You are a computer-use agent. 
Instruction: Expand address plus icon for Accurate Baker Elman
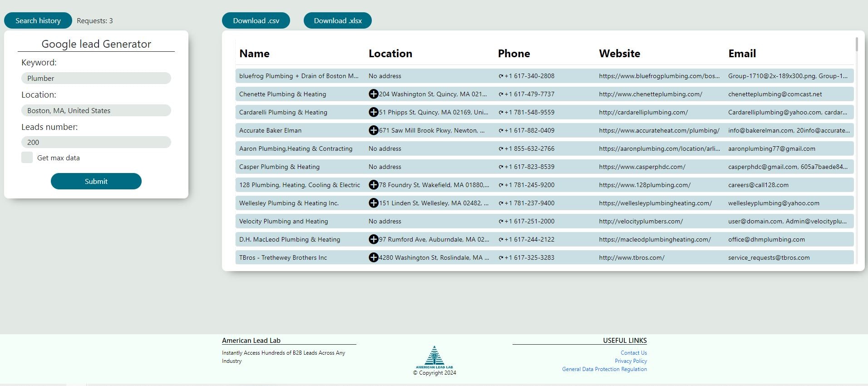(373, 130)
